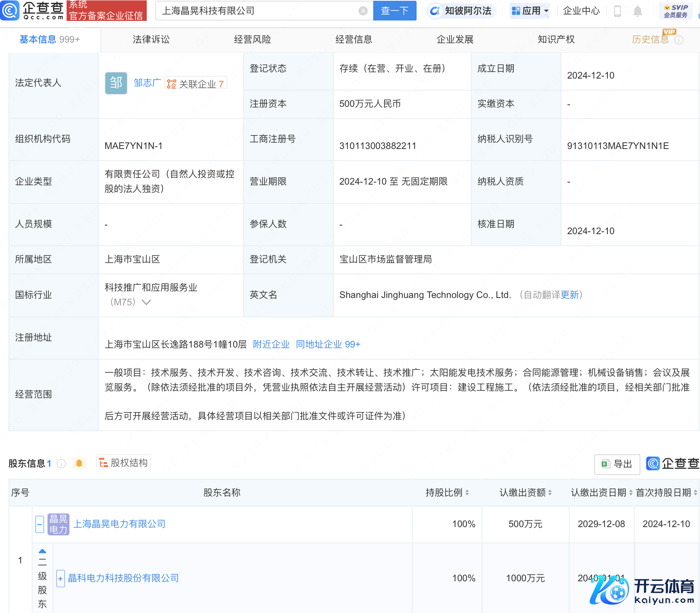Open the notifications bell in header

pyautogui.click(x=637, y=11)
